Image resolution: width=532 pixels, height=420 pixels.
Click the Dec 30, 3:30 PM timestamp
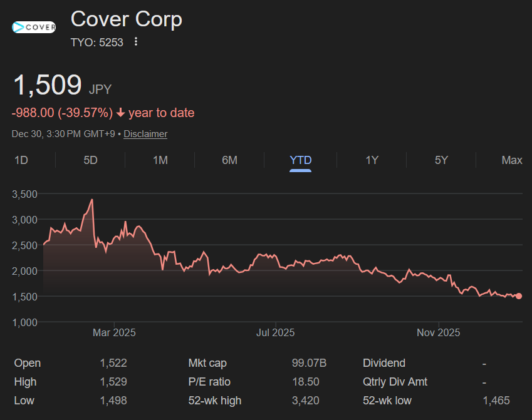click(x=63, y=134)
